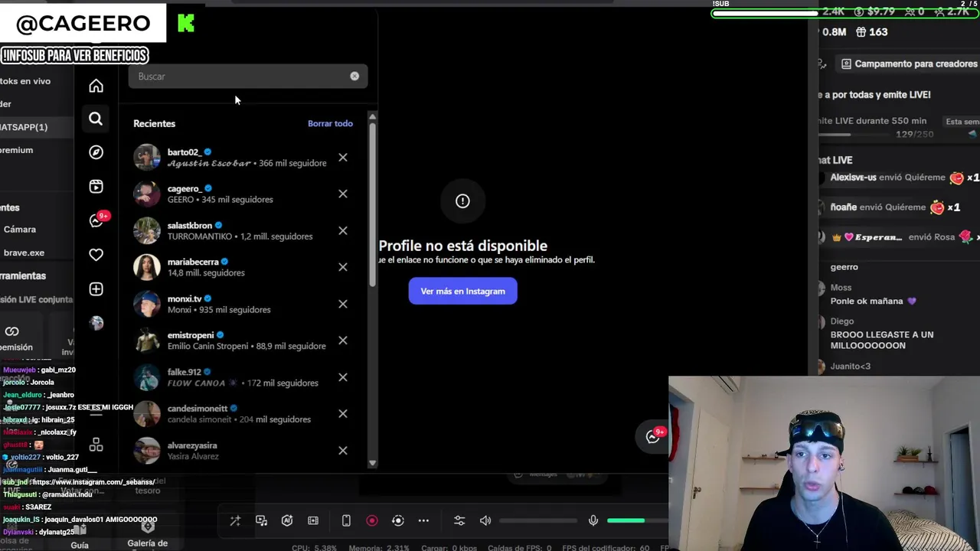Remove alvarezyasira from recents
This screenshot has height=551, width=980.
click(343, 450)
